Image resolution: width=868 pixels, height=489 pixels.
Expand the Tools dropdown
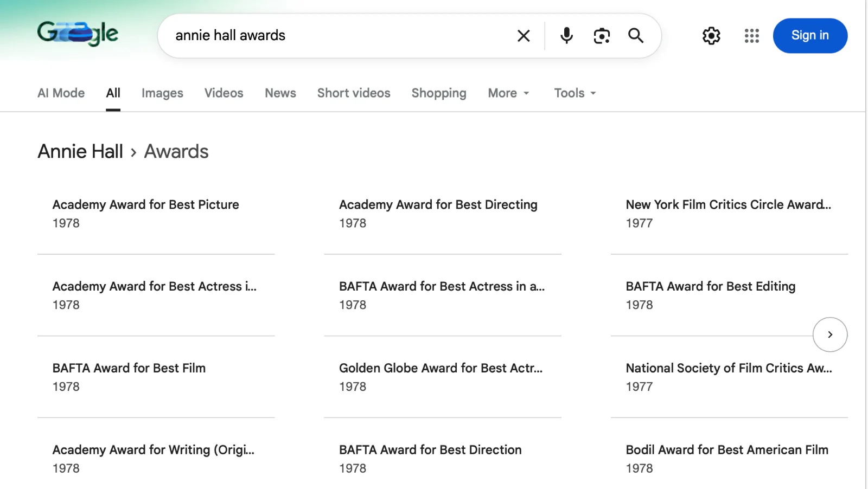click(575, 93)
